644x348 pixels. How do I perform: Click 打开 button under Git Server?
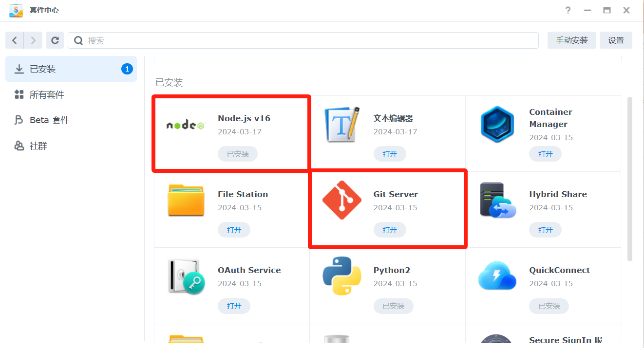(x=390, y=230)
